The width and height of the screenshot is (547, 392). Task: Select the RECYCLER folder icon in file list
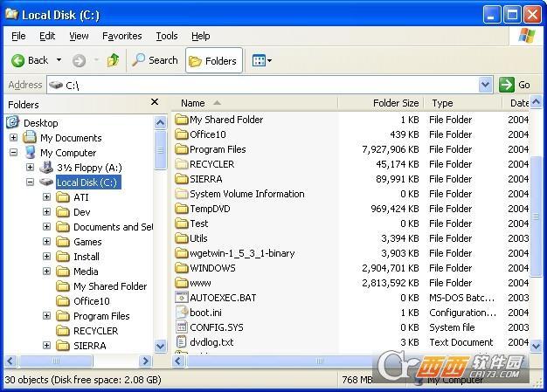pos(182,164)
